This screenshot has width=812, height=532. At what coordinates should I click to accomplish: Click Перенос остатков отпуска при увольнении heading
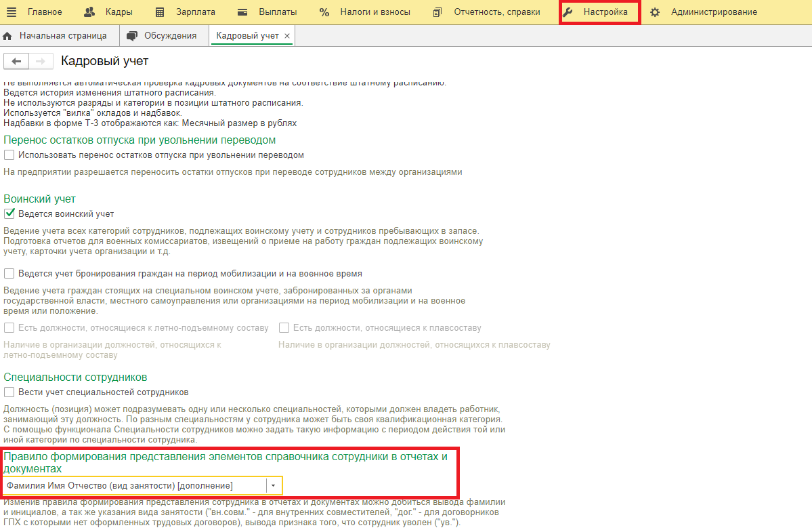tap(140, 140)
